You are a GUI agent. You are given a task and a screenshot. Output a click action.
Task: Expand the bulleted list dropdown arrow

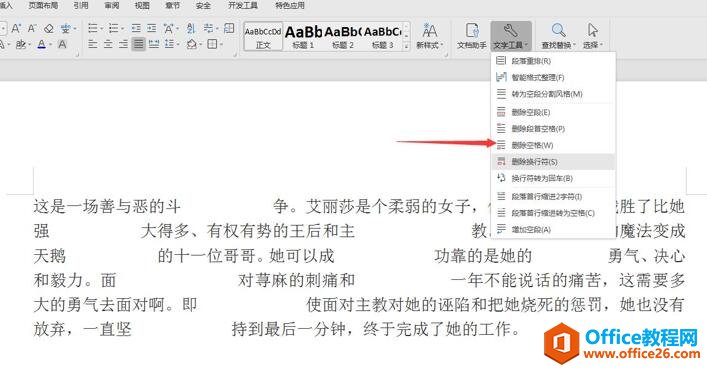coord(101,29)
